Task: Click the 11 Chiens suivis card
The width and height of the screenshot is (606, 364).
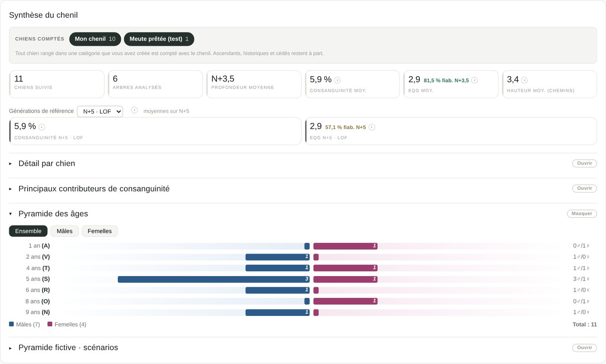Action: pos(57,84)
